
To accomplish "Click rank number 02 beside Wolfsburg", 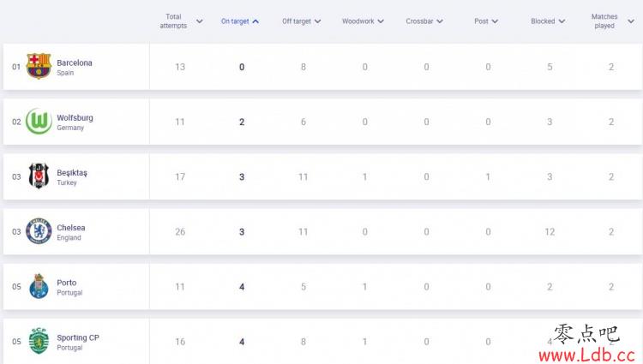I will [x=16, y=122].
